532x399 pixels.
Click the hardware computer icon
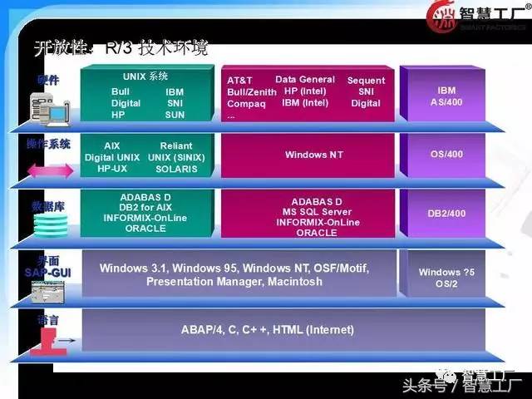click(x=45, y=105)
